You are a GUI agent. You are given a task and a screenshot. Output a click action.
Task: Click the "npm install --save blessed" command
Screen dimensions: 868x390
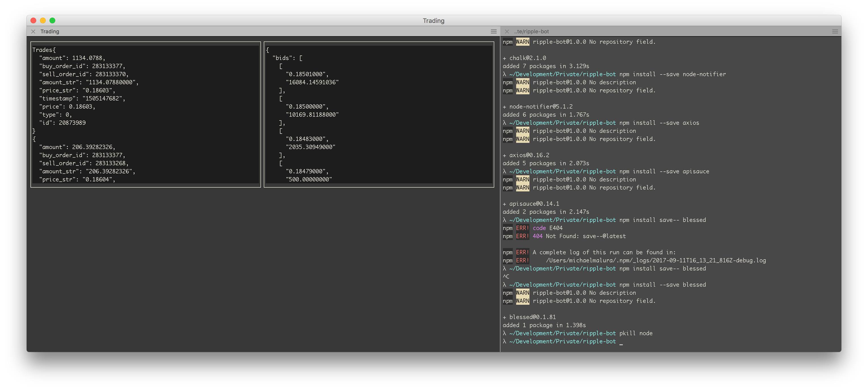(663, 285)
